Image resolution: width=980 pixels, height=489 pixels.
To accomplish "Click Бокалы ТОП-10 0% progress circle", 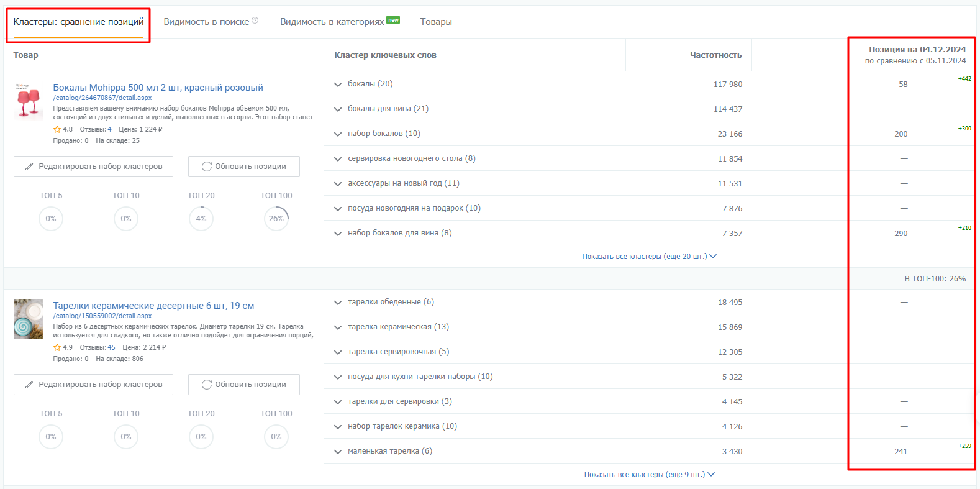I will click(126, 219).
